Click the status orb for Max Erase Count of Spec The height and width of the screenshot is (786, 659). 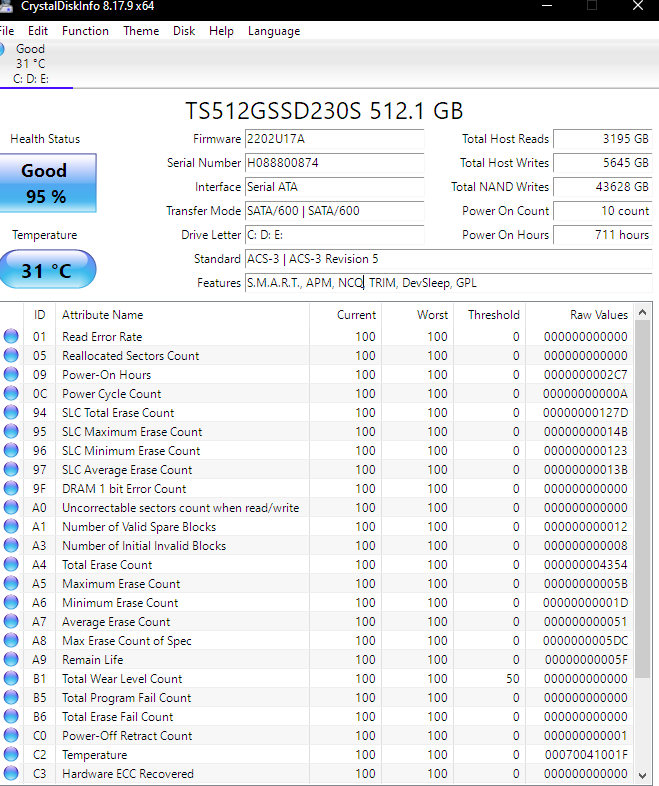pyautogui.click(x=11, y=641)
